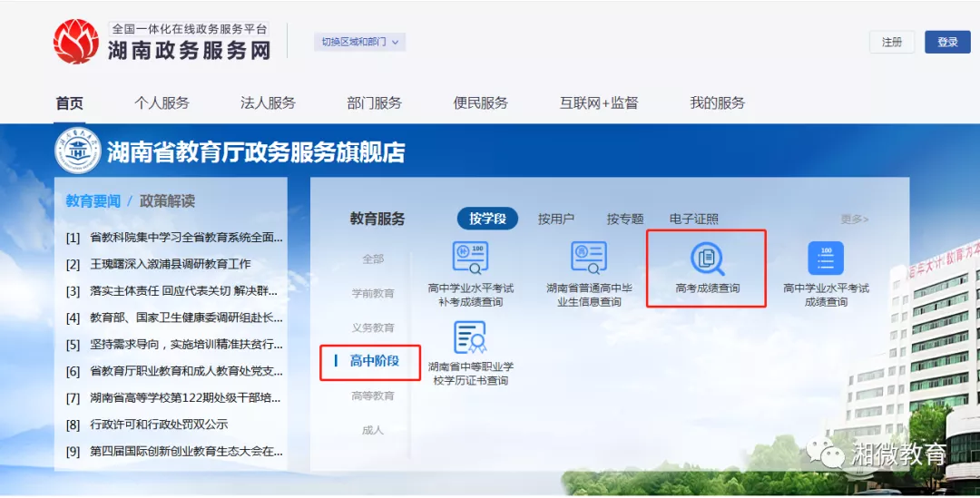Open 更多>> to show more services
The image size is (980, 498).
854,219
